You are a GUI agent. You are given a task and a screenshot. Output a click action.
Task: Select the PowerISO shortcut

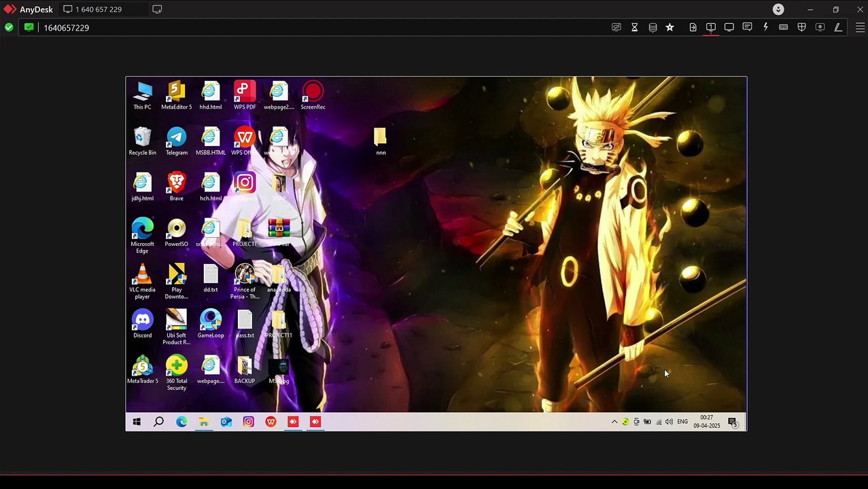[177, 232]
